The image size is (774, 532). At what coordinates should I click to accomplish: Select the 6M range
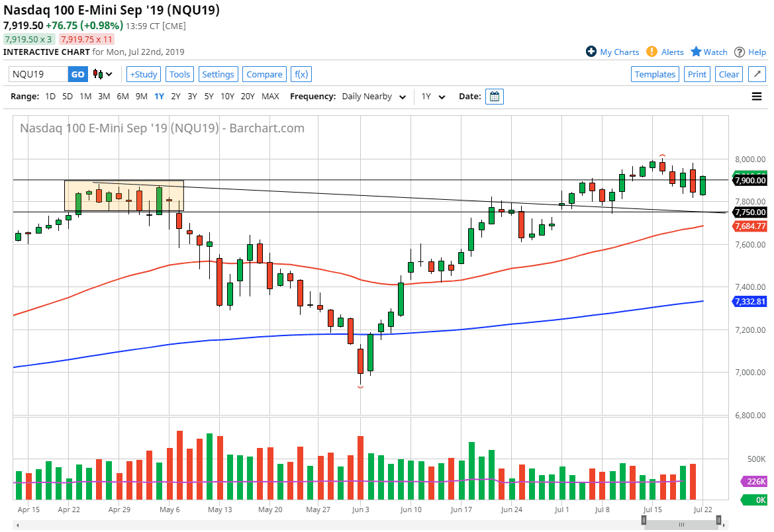(x=122, y=97)
